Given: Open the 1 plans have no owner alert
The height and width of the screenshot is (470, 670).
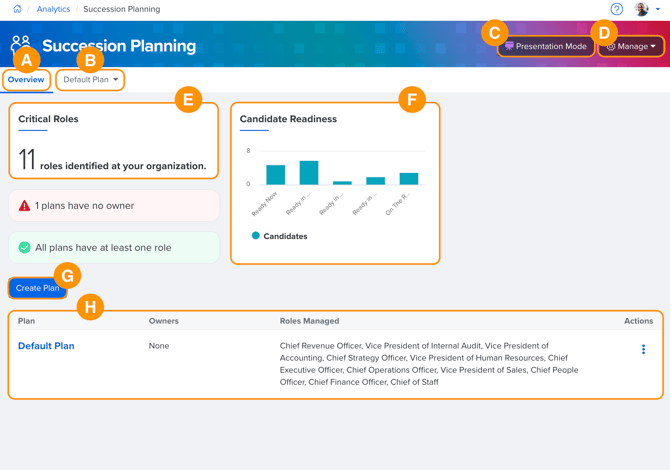Looking at the screenshot, I should (114, 206).
